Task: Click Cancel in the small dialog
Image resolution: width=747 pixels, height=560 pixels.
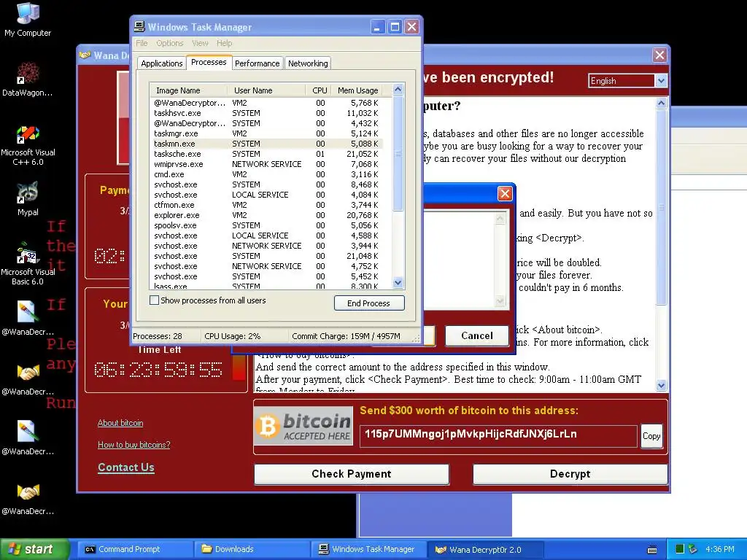Action: pos(477,335)
